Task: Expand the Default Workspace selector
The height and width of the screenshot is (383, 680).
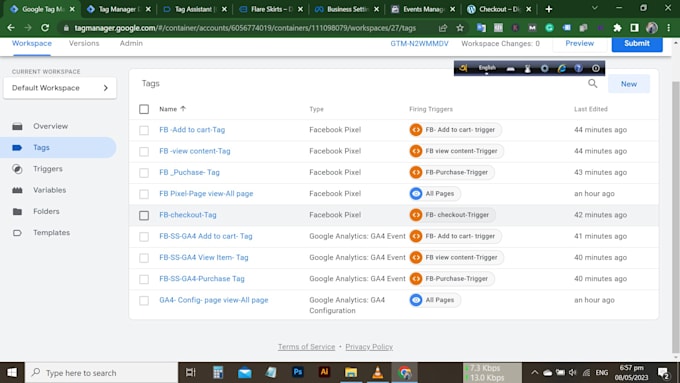Action: (60, 88)
